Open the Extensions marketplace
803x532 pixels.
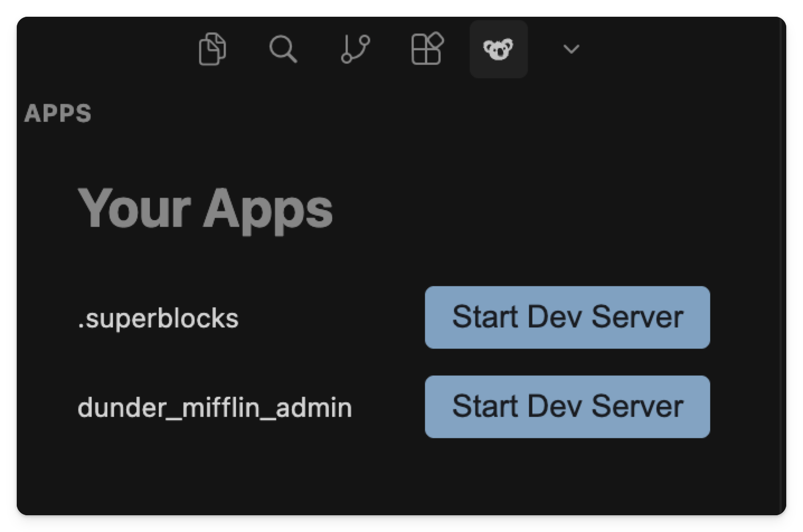427,49
